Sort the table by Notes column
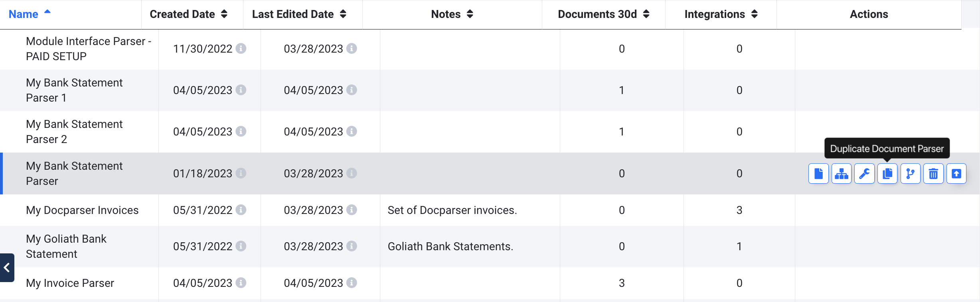This screenshot has width=980, height=302. pos(452,14)
